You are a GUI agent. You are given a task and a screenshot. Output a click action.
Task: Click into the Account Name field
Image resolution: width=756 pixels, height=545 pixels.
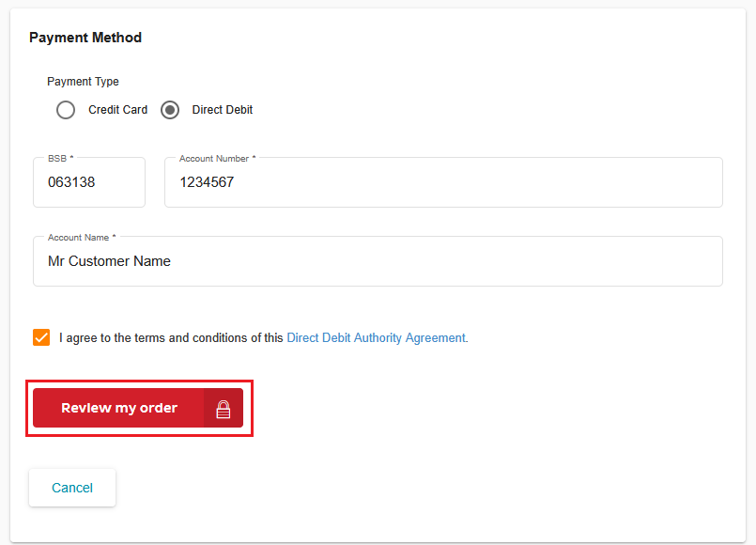[378, 261]
